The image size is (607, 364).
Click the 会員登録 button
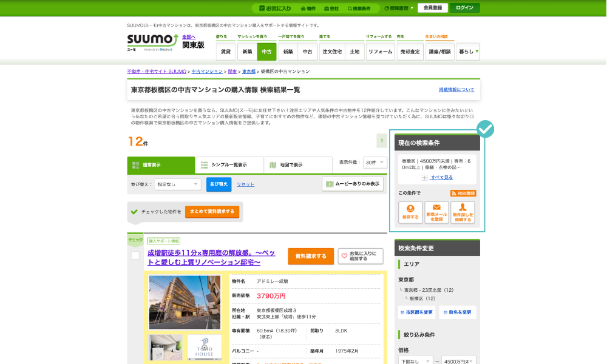point(432,8)
